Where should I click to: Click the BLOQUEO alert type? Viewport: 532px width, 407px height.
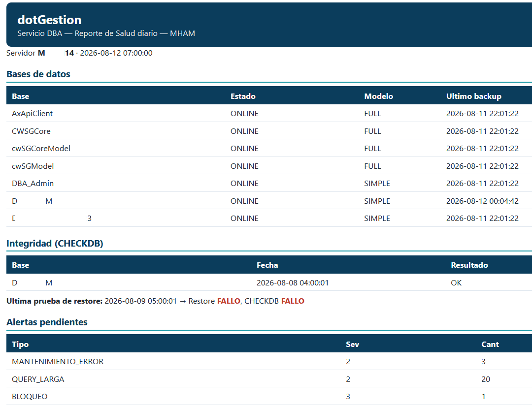point(30,397)
